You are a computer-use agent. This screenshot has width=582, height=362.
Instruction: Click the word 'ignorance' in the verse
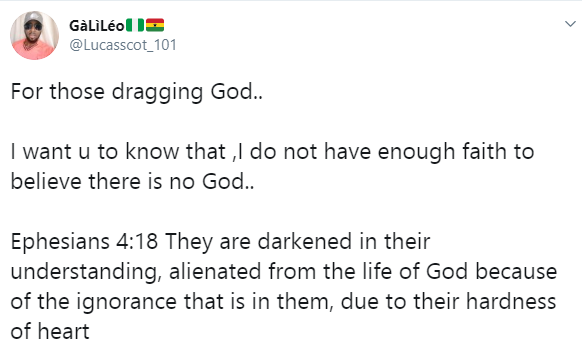pos(127,302)
